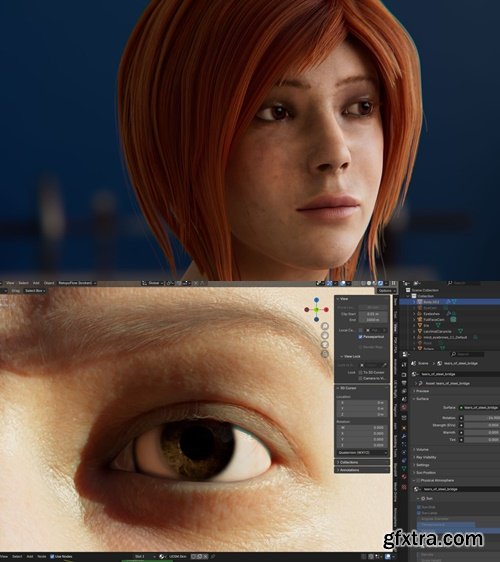Image resolution: width=500 pixels, height=562 pixels.
Task: Adjust the Warmth value slider
Action: (482, 432)
